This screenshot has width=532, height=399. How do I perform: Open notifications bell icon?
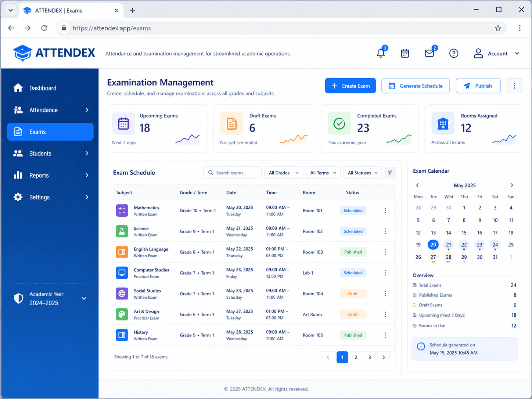pos(381,53)
